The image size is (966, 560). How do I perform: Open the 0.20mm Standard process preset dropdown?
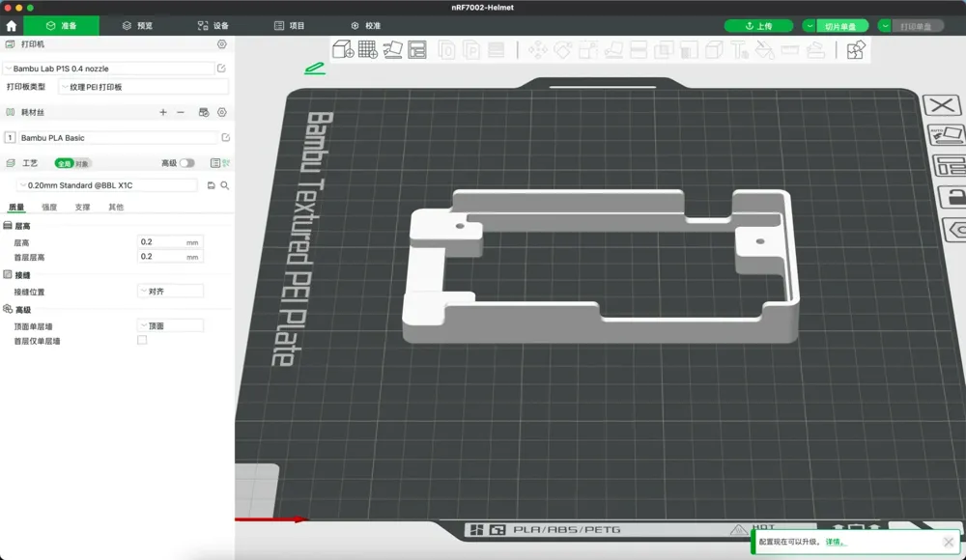[x=107, y=184]
